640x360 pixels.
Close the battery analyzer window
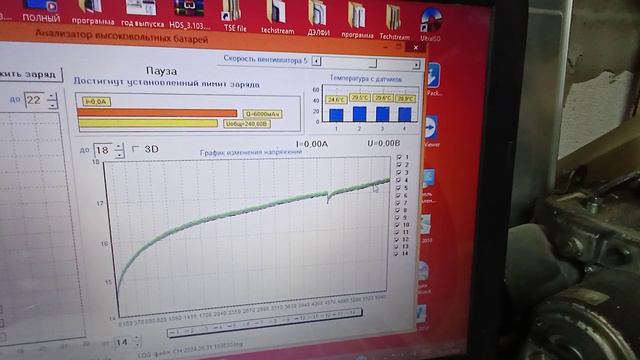point(416,47)
